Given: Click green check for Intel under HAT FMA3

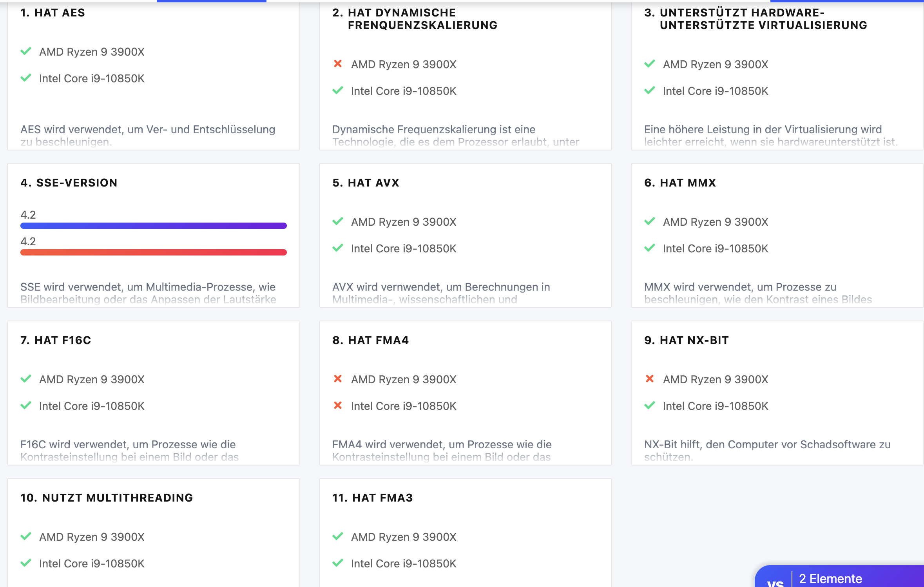Looking at the screenshot, I should pyautogui.click(x=338, y=563).
